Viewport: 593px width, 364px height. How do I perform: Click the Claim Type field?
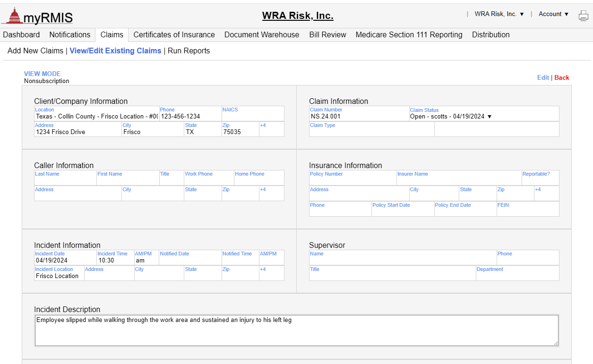pyautogui.click(x=371, y=129)
